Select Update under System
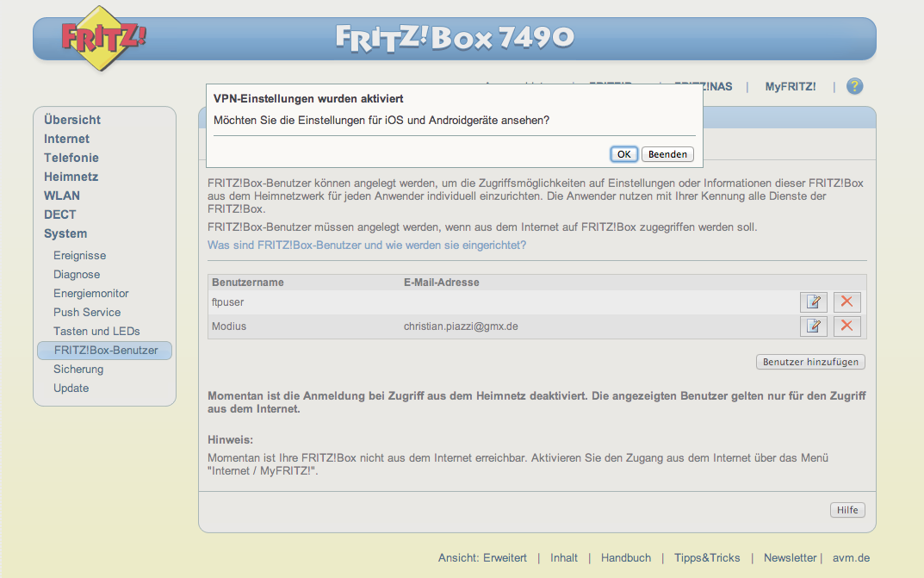The height and width of the screenshot is (578, 924). 71,388
